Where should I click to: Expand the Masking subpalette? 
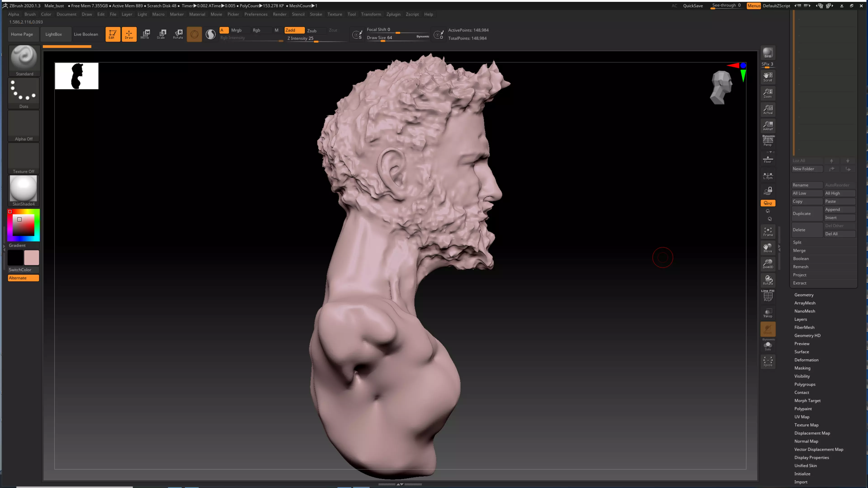802,368
